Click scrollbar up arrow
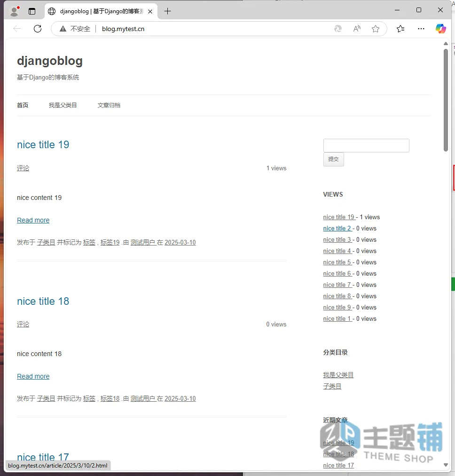This screenshot has height=476, width=455. pyautogui.click(x=446, y=44)
